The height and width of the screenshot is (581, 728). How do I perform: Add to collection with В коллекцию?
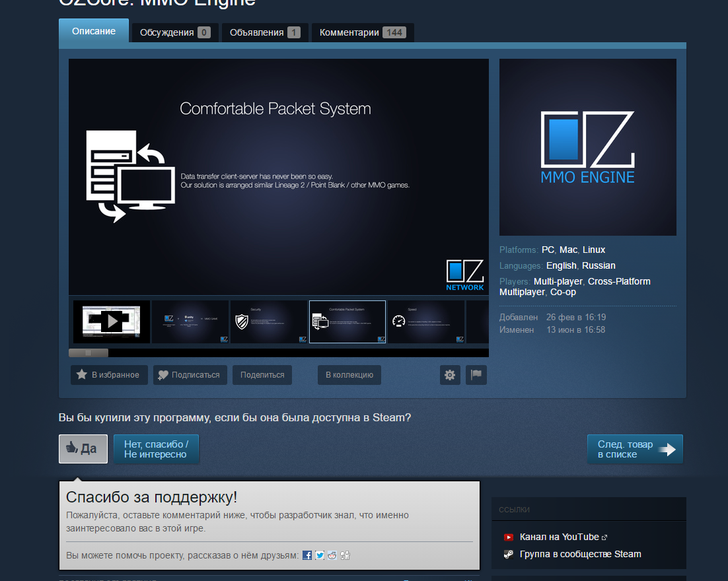pyautogui.click(x=349, y=375)
